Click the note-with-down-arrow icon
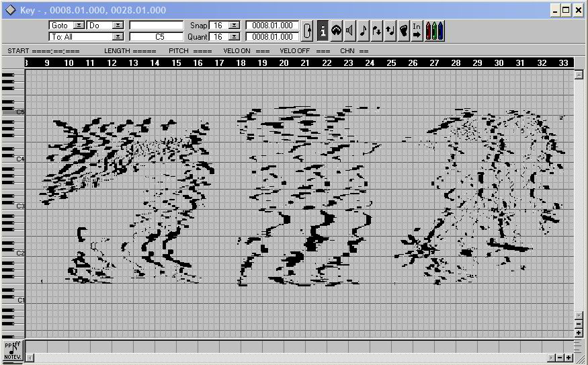Viewport: 588px width, 365px height. 377,31
